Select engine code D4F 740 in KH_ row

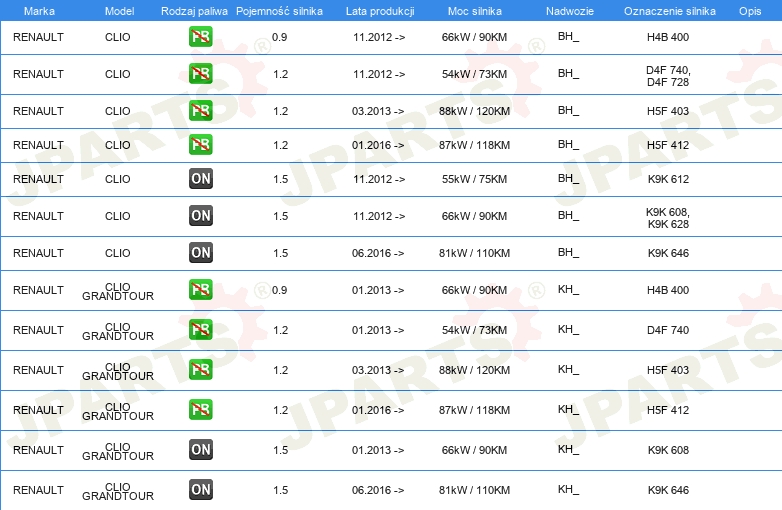click(668, 330)
